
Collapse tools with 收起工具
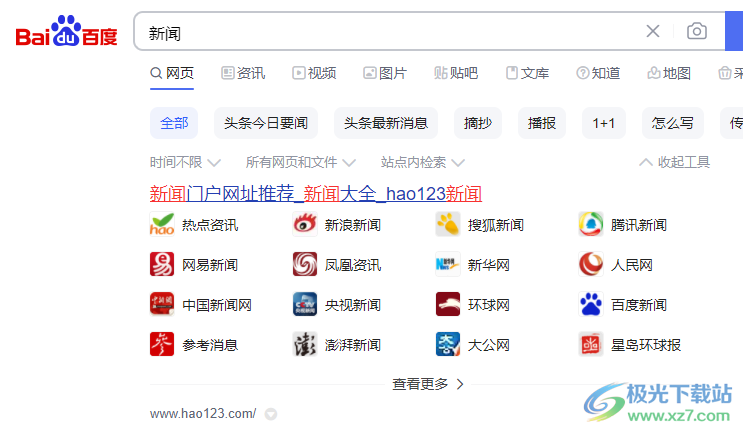674,162
